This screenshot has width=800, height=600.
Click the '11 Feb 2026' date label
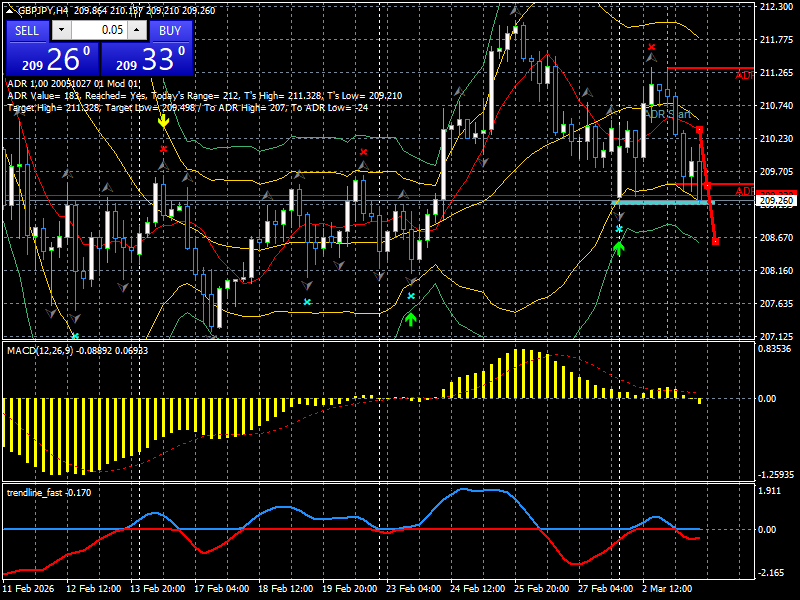click(28, 588)
